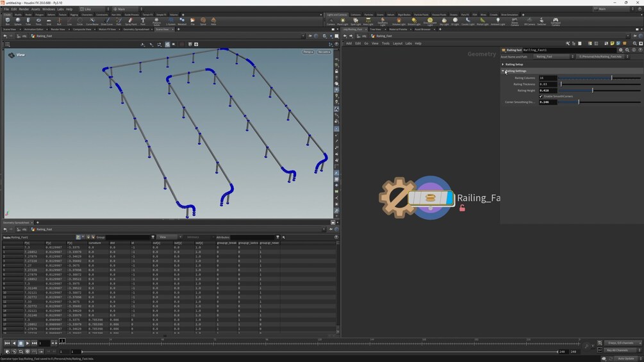Select the Platonic Solids shelf tool
The width and height of the screenshot is (644, 362).
click(156, 21)
